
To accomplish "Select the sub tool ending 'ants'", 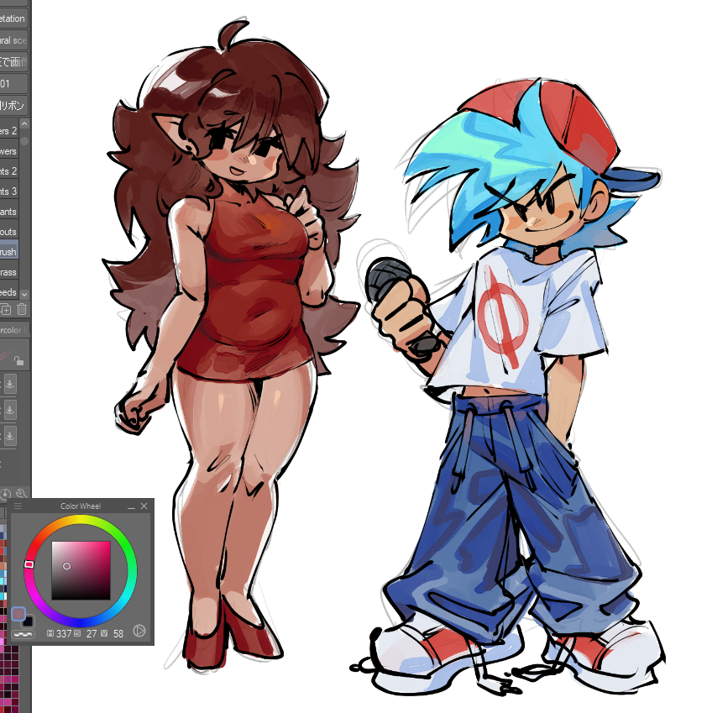I will (9, 212).
